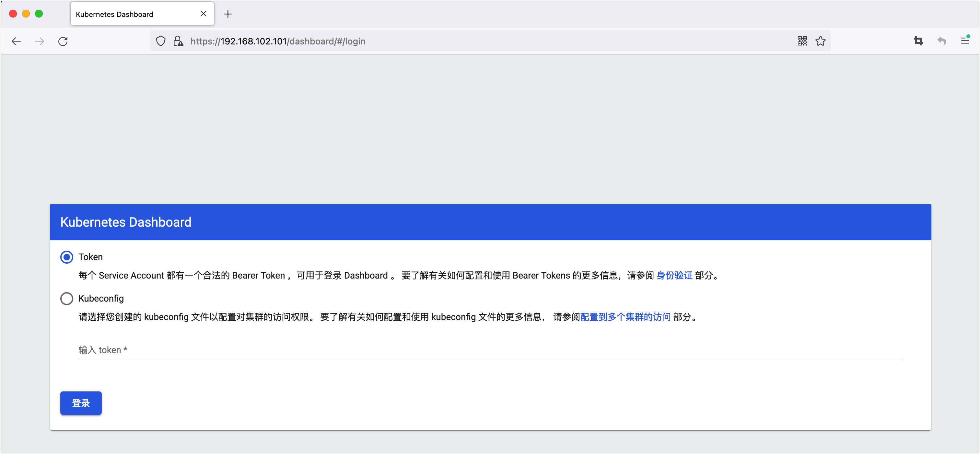Click the crop screenshot toolbar icon
This screenshot has width=980, height=454.
pos(918,41)
